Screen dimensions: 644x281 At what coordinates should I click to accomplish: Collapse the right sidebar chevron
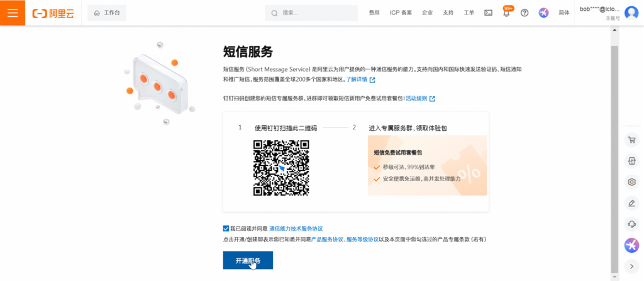[631, 267]
